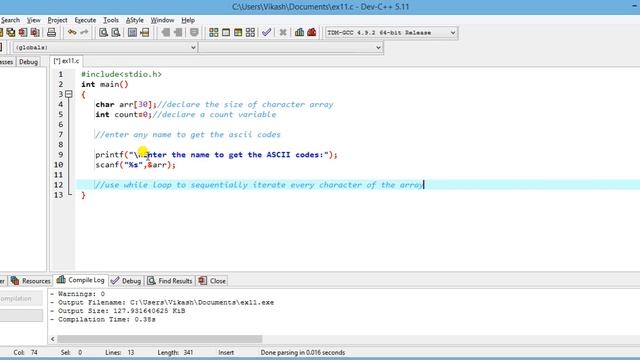Click the 'scanf("%s",&arr);' code line
This screenshot has height=360, width=640.
[x=136, y=165]
